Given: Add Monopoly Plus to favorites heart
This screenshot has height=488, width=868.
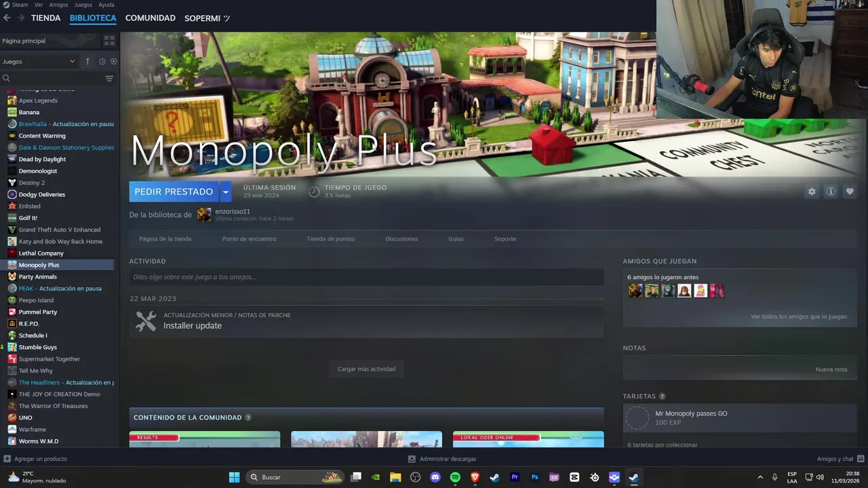Looking at the screenshot, I should (x=850, y=192).
